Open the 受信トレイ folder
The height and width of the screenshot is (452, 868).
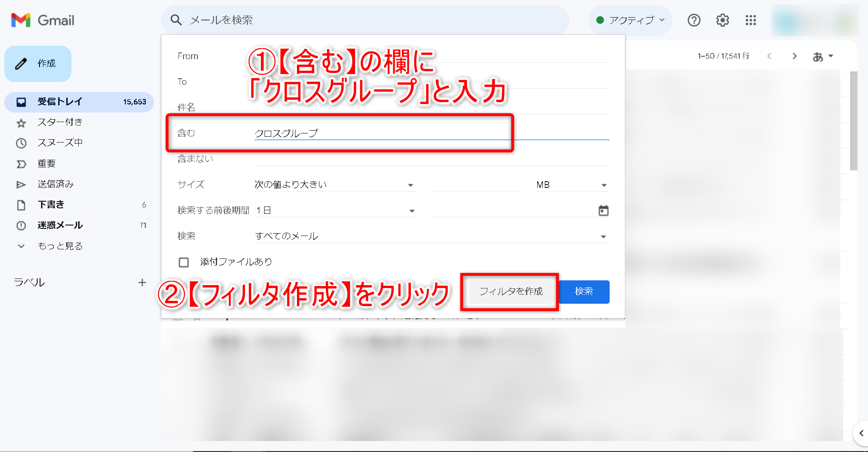click(60, 102)
